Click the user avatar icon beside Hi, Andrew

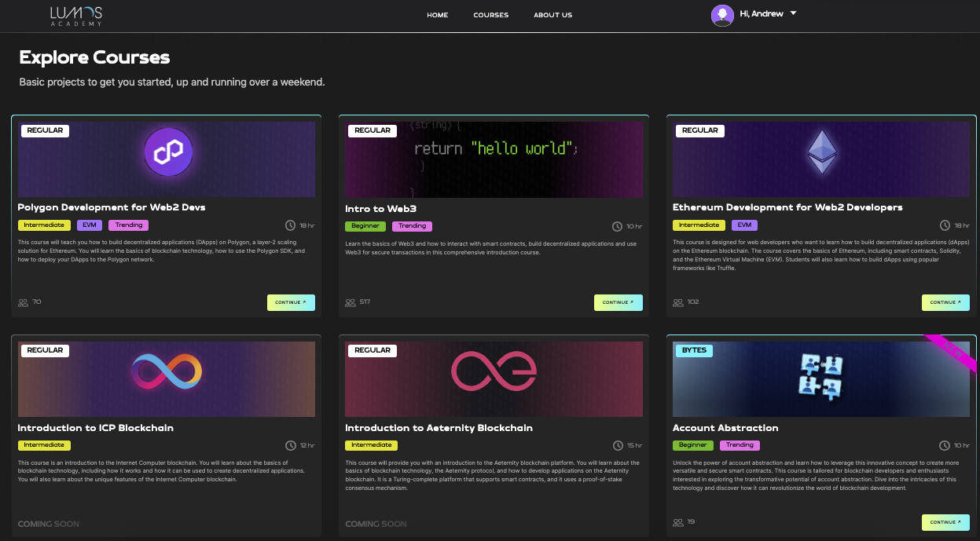[722, 15]
